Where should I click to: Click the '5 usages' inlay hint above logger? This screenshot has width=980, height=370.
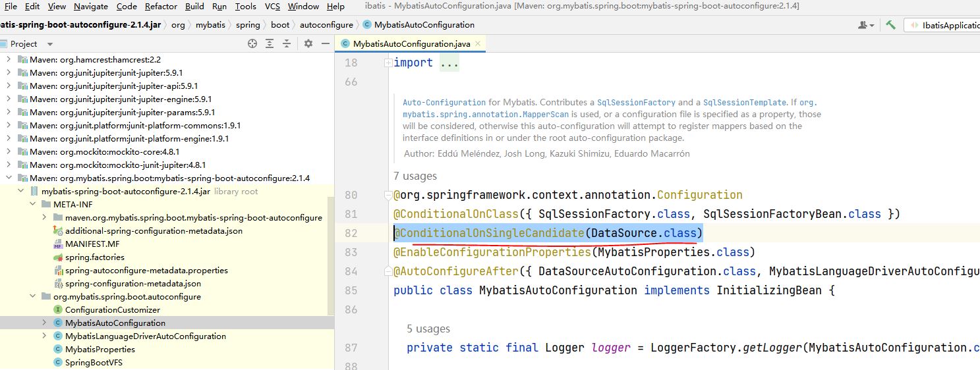428,329
